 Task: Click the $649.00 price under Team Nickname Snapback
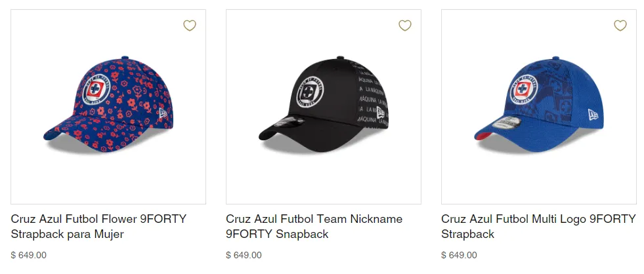(244, 255)
